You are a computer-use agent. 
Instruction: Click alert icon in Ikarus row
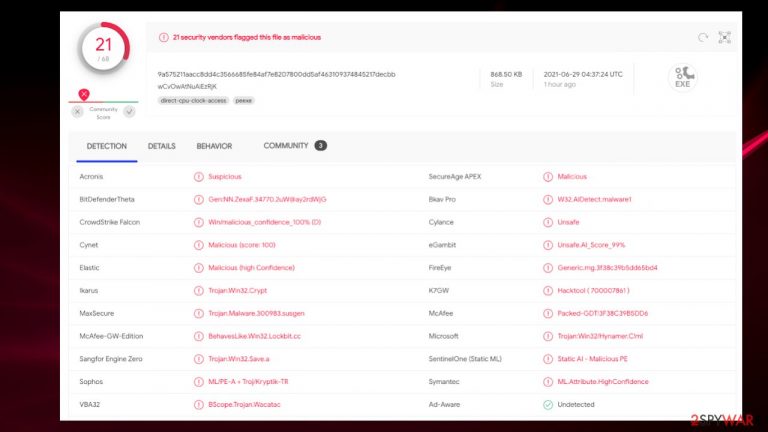click(198, 291)
